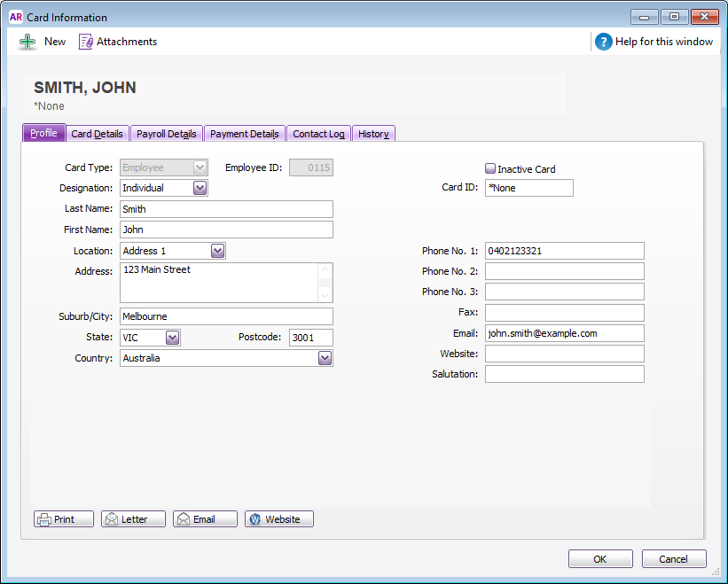This screenshot has height=584, width=728.
Task: Click the Letter envelope icon
Action: pos(112,519)
